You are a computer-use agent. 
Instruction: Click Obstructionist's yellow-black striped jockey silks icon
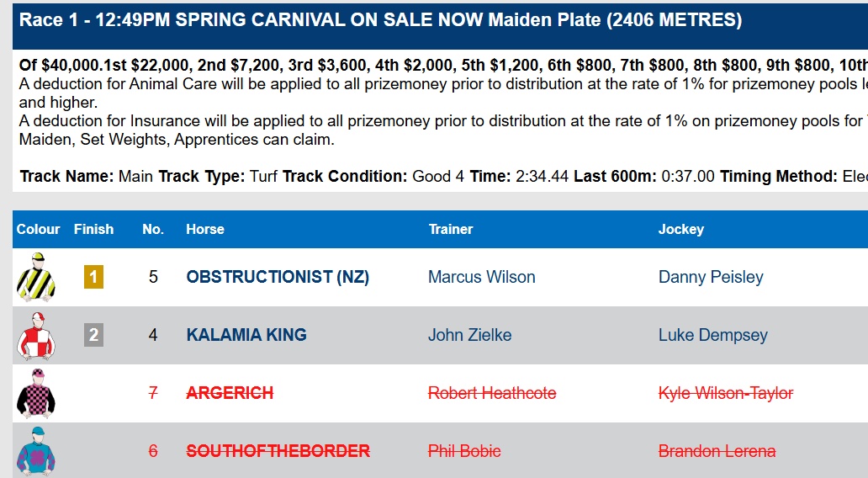pos(36,277)
